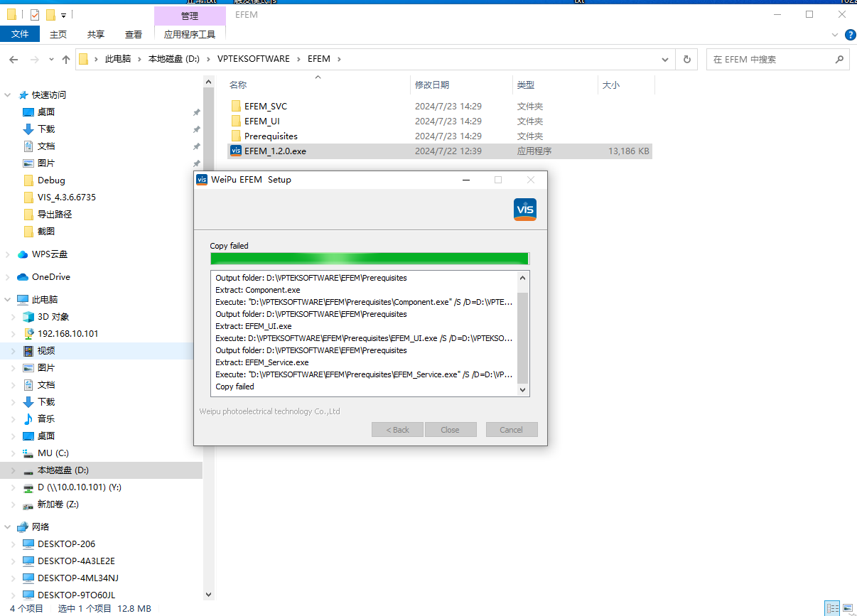
Task: Click the New Folder icon in the title bar
Action: pyautogui.click(x=50, y=14)
